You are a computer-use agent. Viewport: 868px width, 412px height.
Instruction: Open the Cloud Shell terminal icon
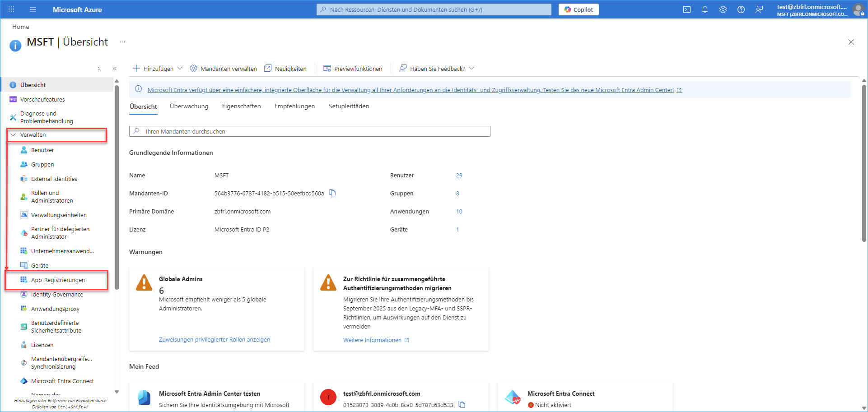tap(687, 9)
